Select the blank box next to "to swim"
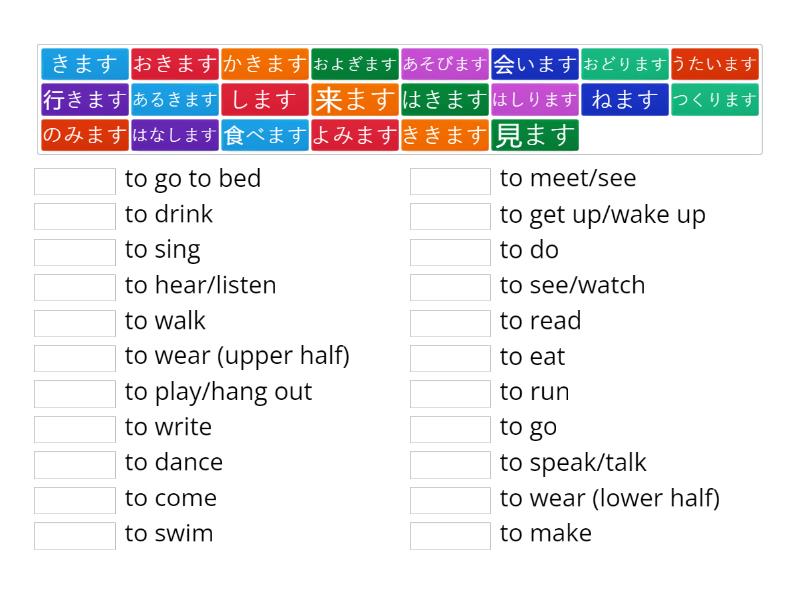Viewport: 800px width, 600px height. 75,535
